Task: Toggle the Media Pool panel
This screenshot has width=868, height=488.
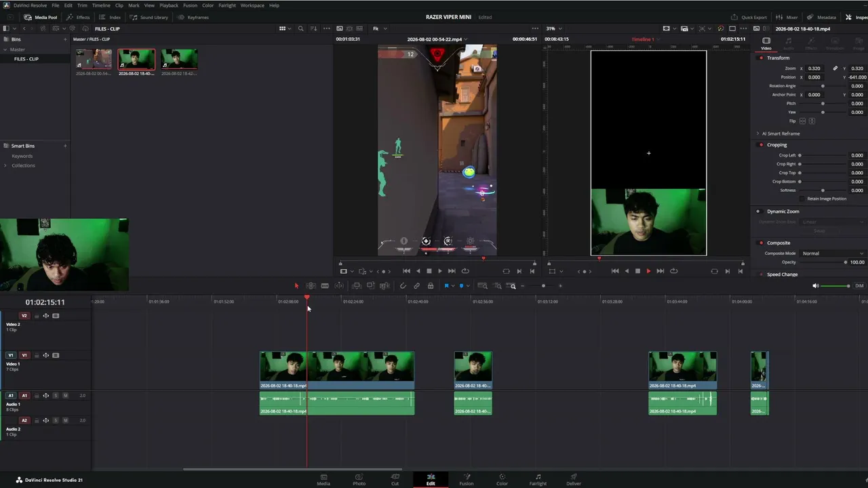Action: [41, 17]
